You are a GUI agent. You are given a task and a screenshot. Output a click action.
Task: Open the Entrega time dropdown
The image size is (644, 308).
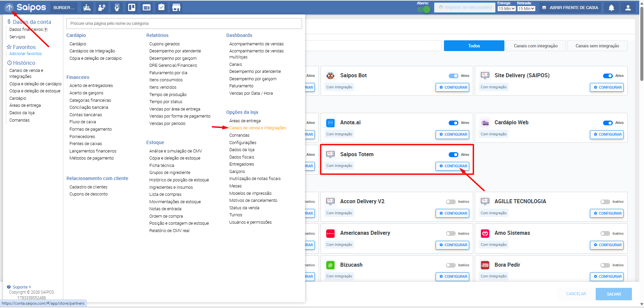point(506,9)
